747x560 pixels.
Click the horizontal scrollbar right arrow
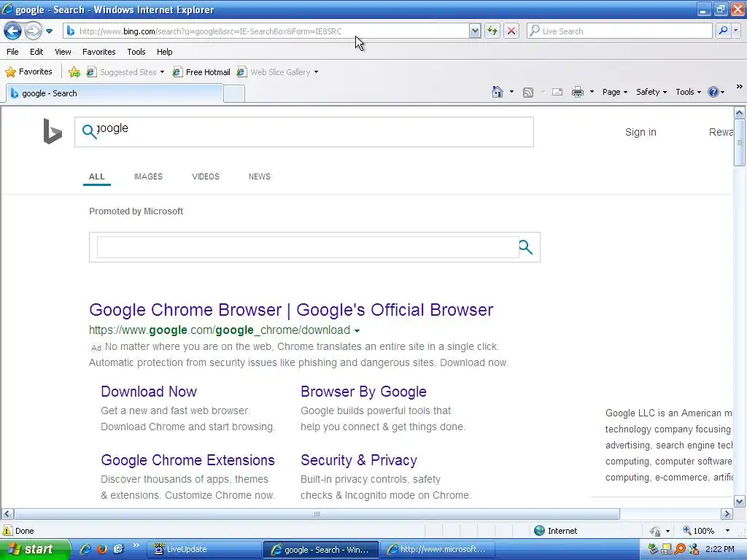(727, 514)
